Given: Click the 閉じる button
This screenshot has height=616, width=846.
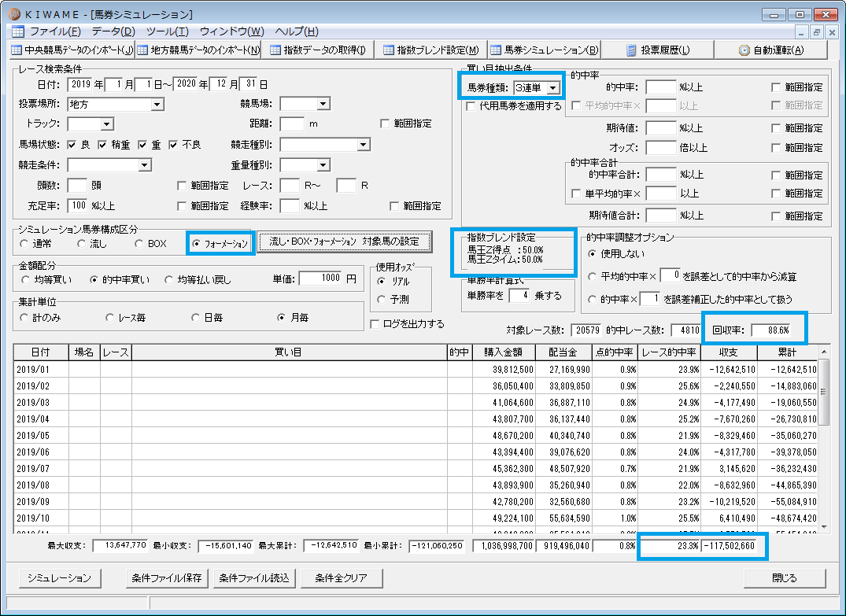Looking at the screenshot, I should pos(785,578).
